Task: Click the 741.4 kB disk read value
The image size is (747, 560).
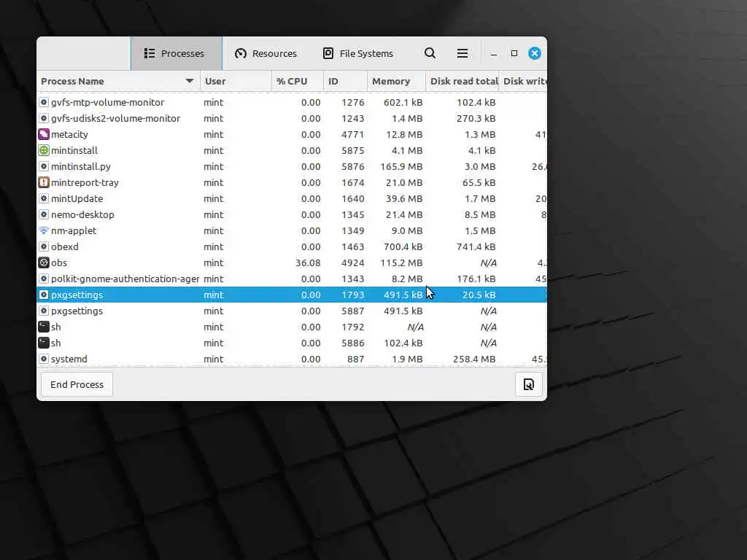Action: point(476,246)
